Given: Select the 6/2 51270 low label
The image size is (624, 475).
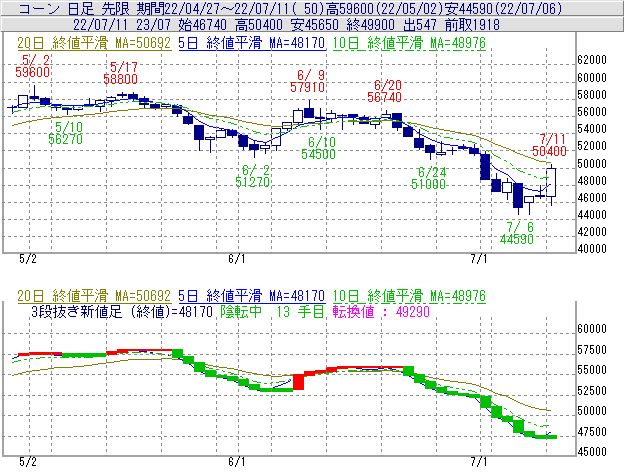Looking at the screenshot, I should tap(253, 176).
